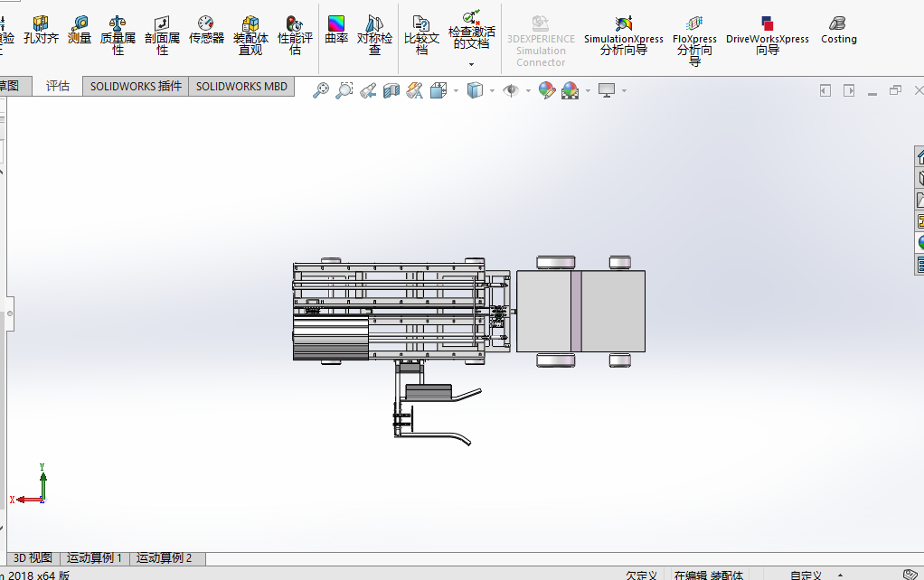This screenshot has height=580, width=924.
Task: Show 曲率 curvature display
Action: click(x=336, y=30)
